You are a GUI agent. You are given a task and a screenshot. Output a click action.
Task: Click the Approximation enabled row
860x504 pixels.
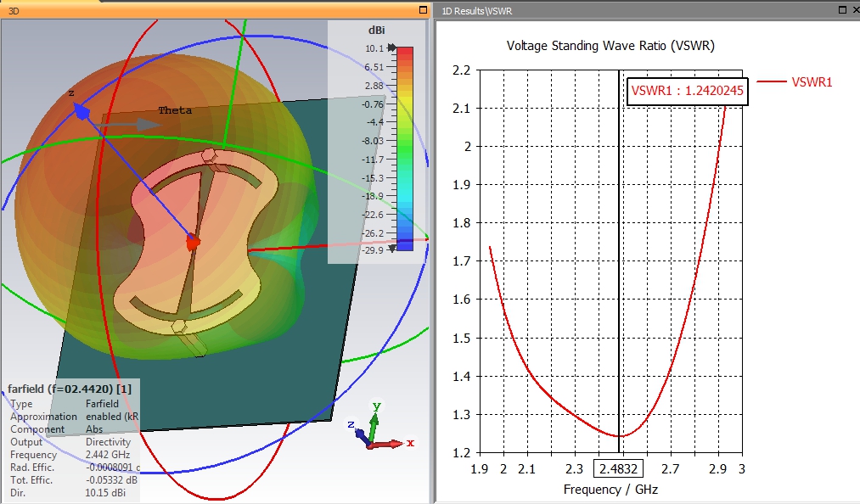74,417
